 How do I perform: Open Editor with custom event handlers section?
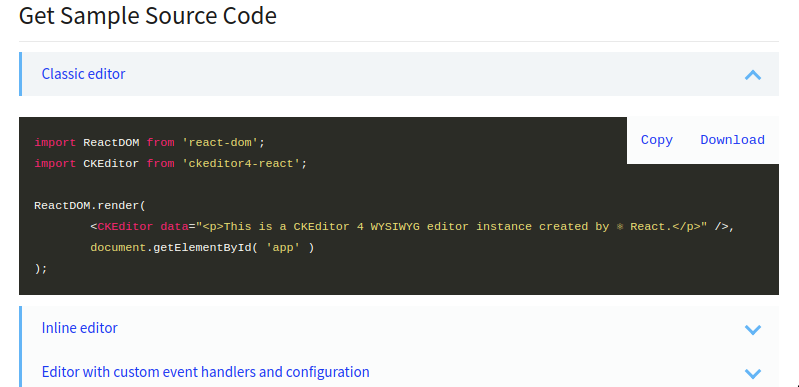pyautogui.click(x=399, y=371)
